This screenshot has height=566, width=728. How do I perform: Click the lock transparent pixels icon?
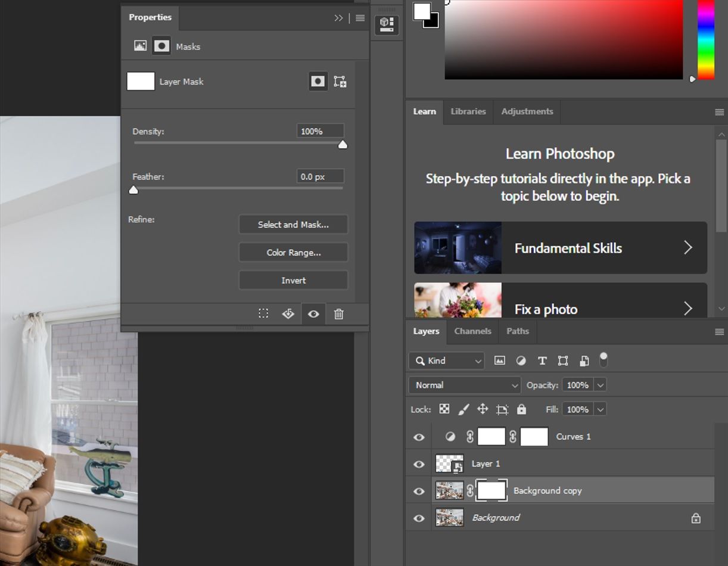click(x=444, y=409)
